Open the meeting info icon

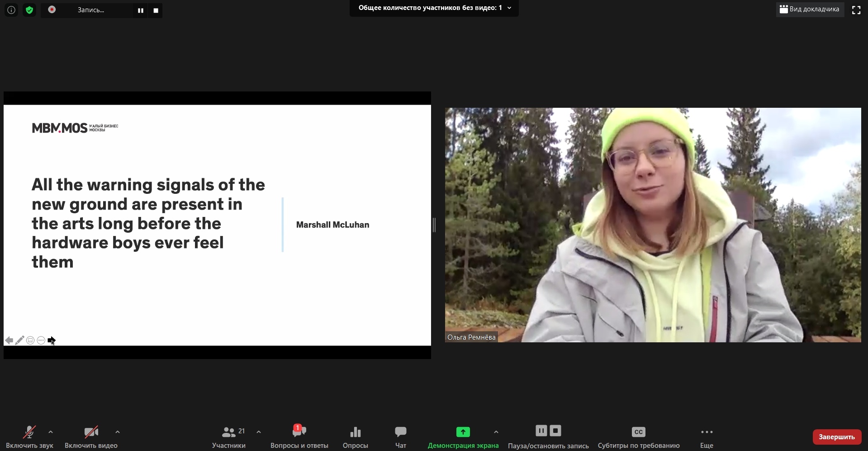(11, 10)
